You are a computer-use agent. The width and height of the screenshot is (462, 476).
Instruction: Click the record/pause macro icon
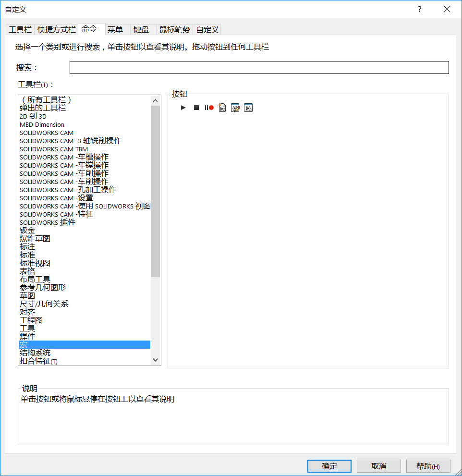pos(209,108)
